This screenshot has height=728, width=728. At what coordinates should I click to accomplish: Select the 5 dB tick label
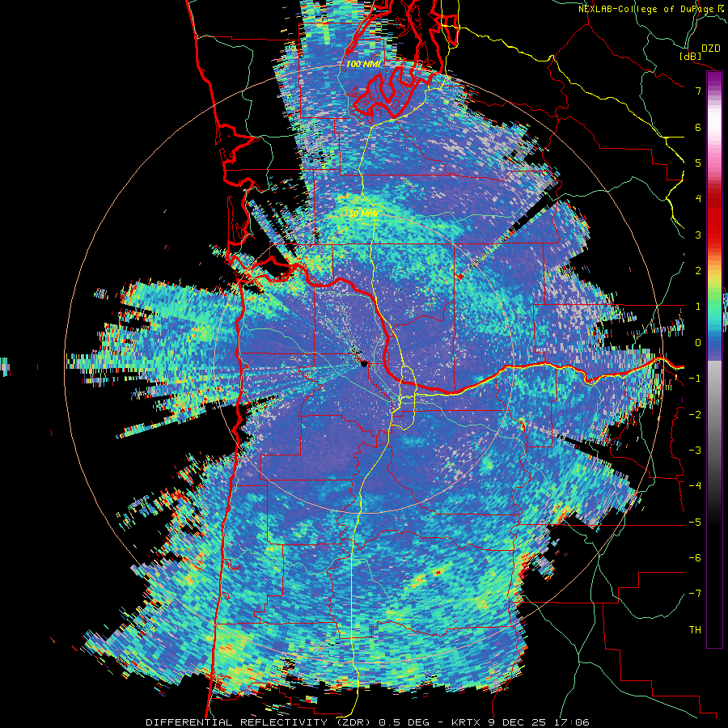tap(698, 163)
